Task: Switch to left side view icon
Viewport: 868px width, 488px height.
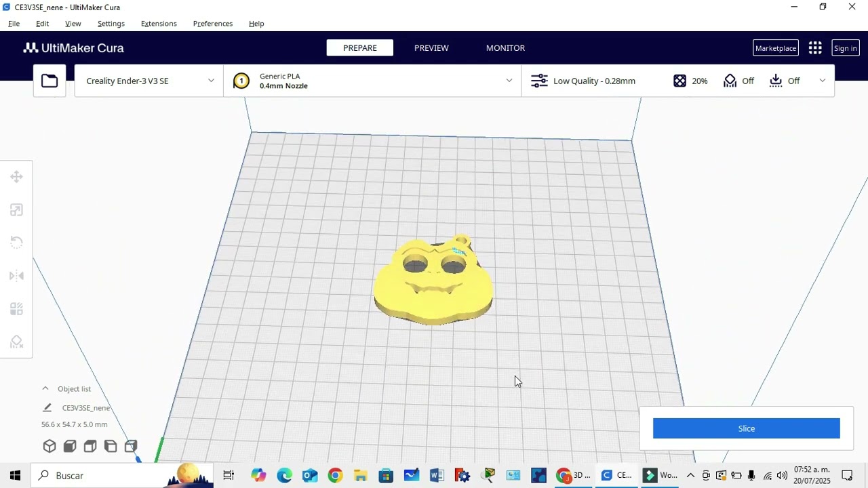Action: pyautogui.click(x=111, y=446)
